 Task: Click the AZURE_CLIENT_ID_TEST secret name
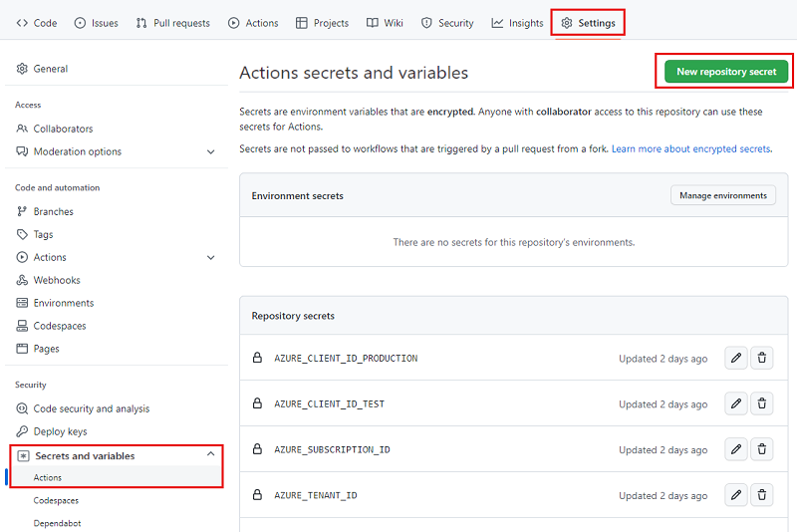coord(330,403)
